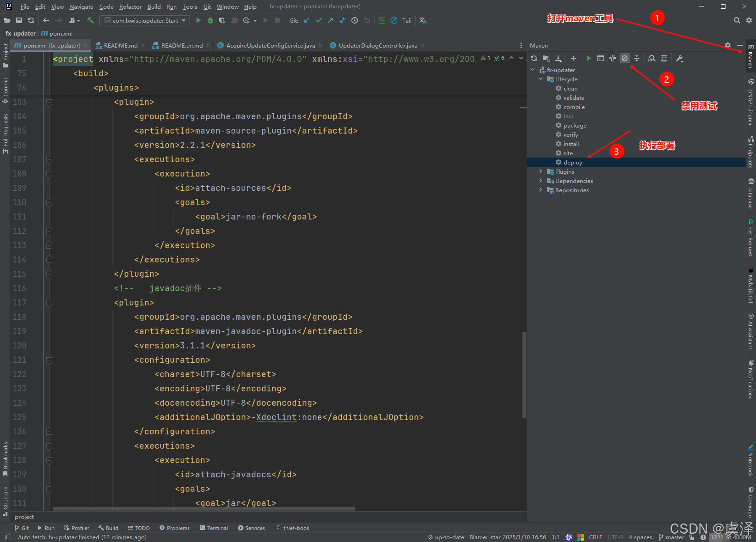Expand the Plugins node
Screen dimensions: 756x542
pos(541,171)
